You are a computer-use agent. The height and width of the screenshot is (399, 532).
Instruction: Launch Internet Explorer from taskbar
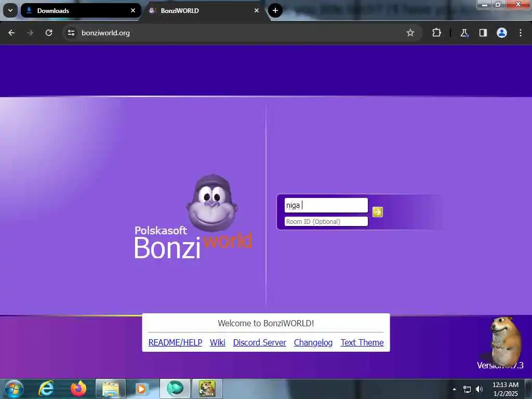pos(46,389)
